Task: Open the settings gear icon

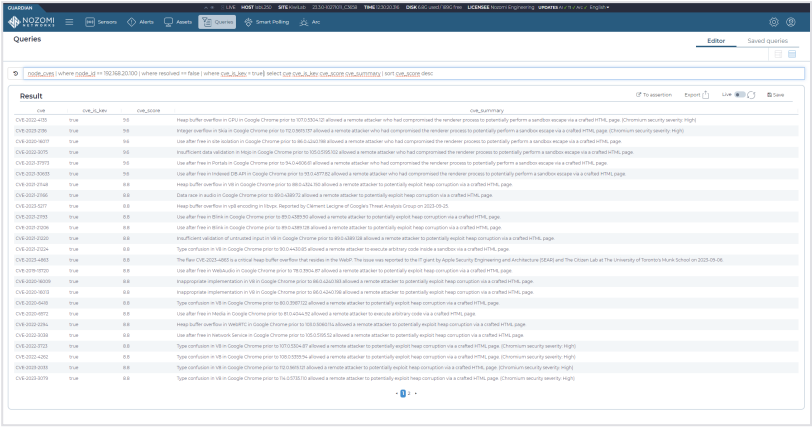Action: (773, 22)
